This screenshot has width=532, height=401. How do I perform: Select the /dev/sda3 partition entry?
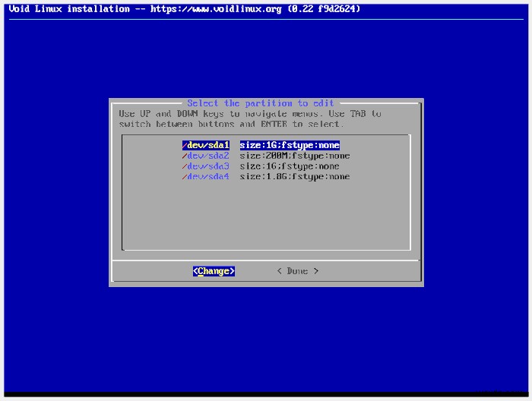click(x=206, y=166)
